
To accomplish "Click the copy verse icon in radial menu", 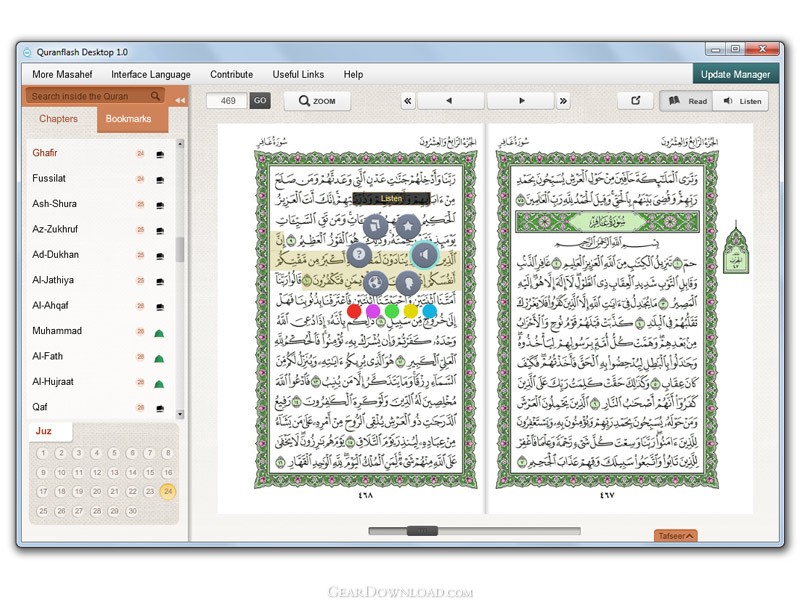I will coord(375,226).
